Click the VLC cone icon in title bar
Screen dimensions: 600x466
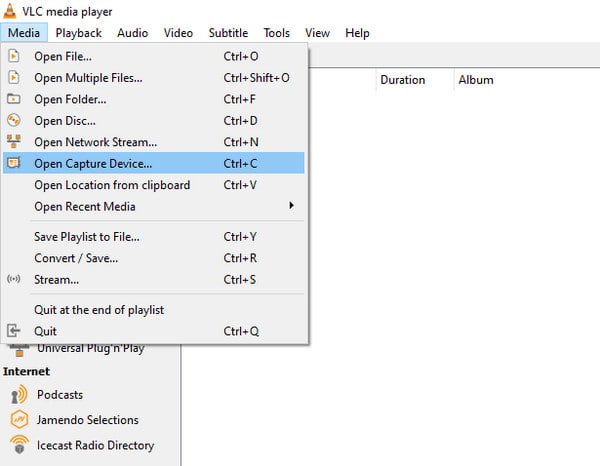click(10, 11)
